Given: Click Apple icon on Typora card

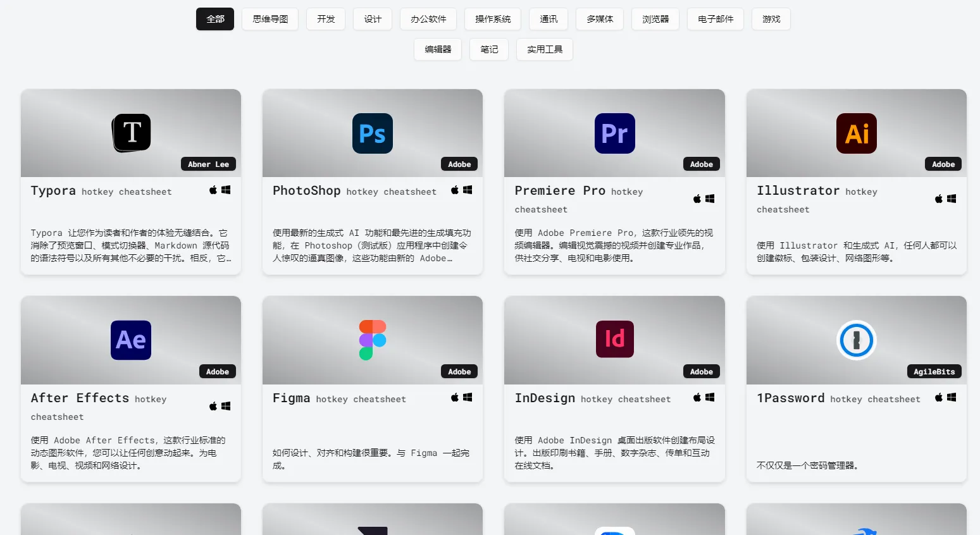Looking at the screenshot, I should (213, 190).
